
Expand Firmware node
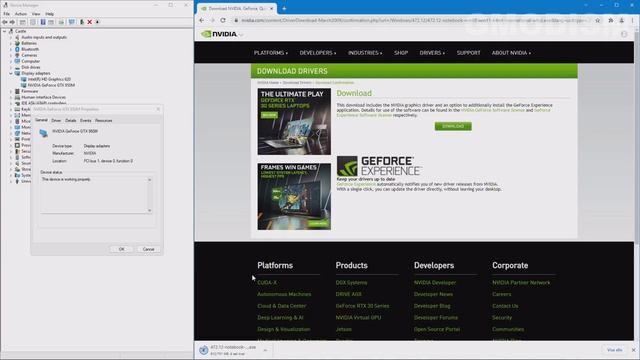11,91
